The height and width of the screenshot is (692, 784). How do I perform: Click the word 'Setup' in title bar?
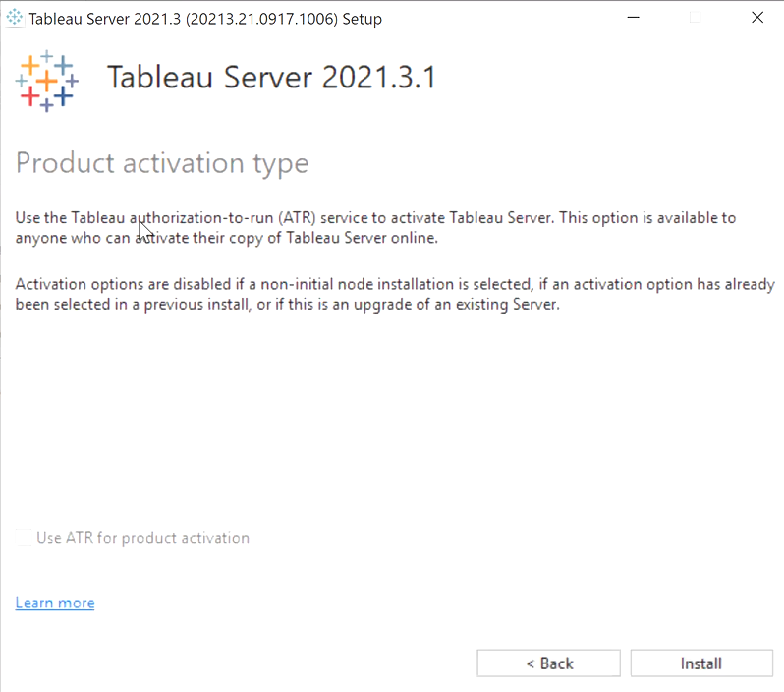[362, 19]
